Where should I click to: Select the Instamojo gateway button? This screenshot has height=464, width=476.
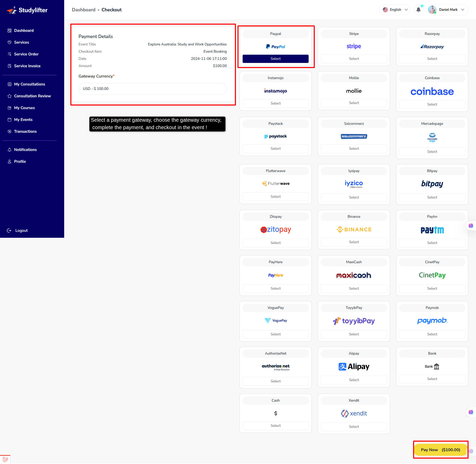(275, 103)
